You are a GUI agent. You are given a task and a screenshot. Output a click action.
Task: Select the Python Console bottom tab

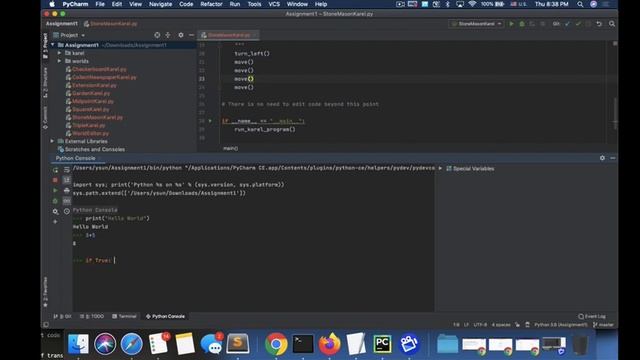(165, 316)
